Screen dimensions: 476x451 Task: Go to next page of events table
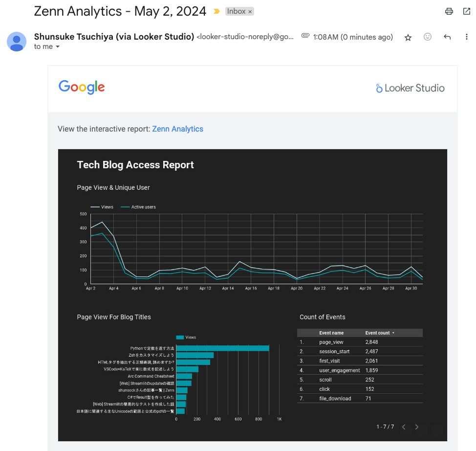(x=417, y=427)
